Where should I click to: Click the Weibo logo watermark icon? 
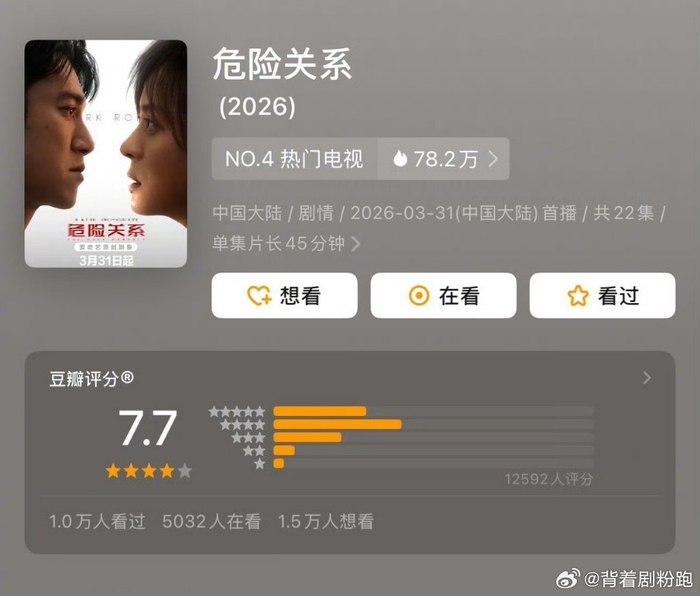tap(567, 579)
